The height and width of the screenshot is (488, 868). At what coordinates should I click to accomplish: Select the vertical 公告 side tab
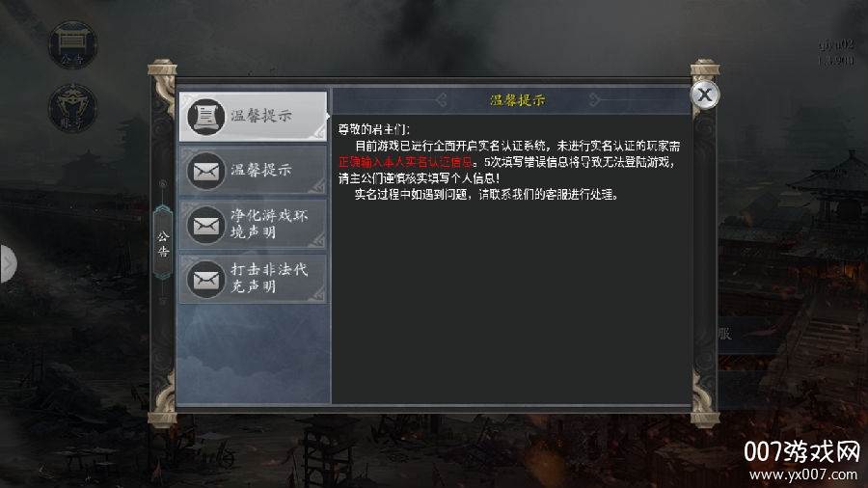(x=163, y=244)
